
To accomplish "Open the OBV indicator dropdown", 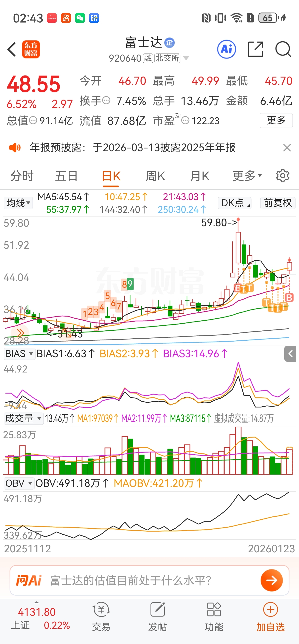I will point(19,483).
